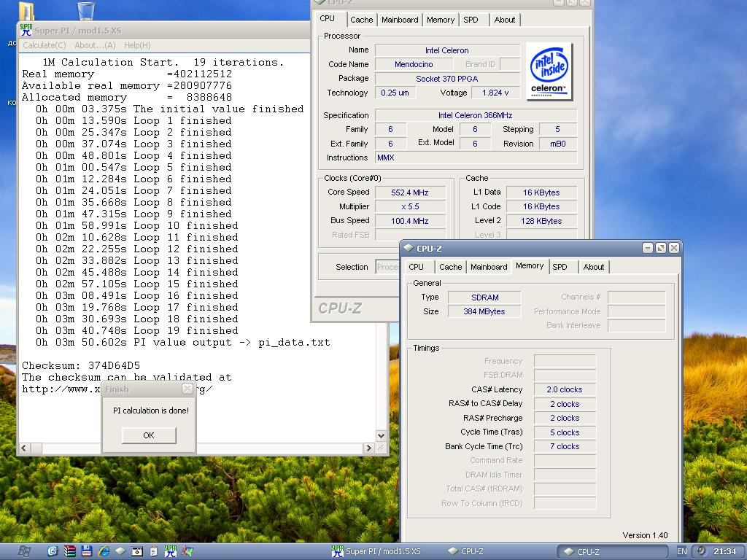
Task: Switch to Memory tab in back CPU-Z window
Action: click(x=440, y=20)
